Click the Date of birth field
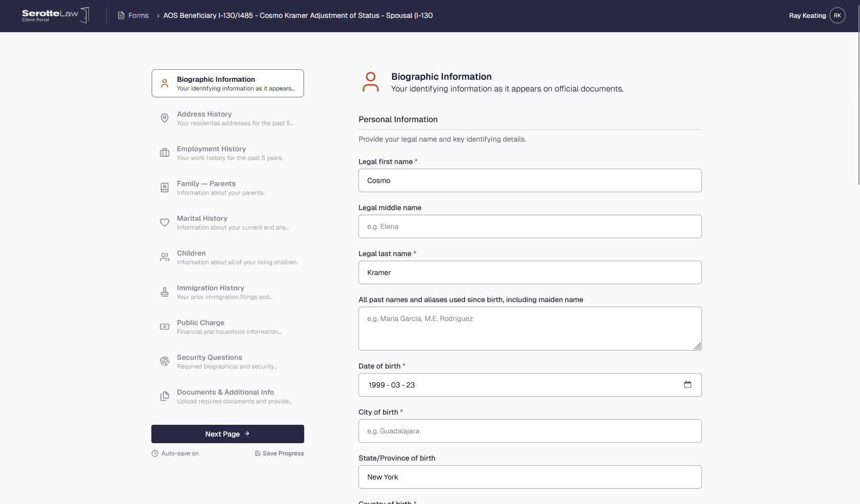Image resolution: width=860 pixels, height=504 pixels. click(530, 385)
